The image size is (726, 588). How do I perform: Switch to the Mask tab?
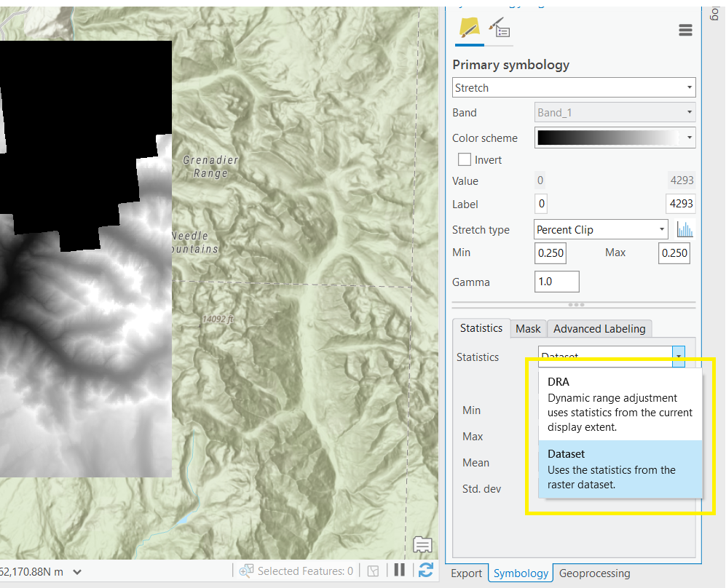(x=528, y=328)
